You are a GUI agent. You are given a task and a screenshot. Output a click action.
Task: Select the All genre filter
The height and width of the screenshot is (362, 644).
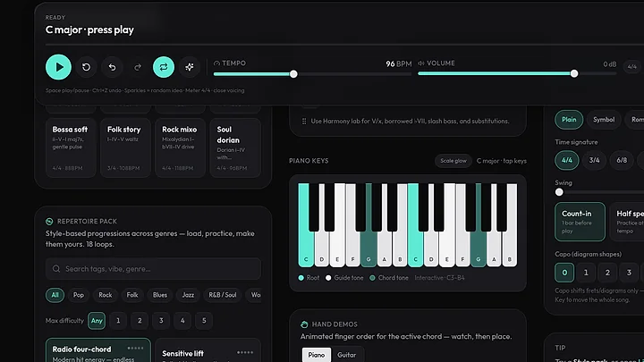55,295
